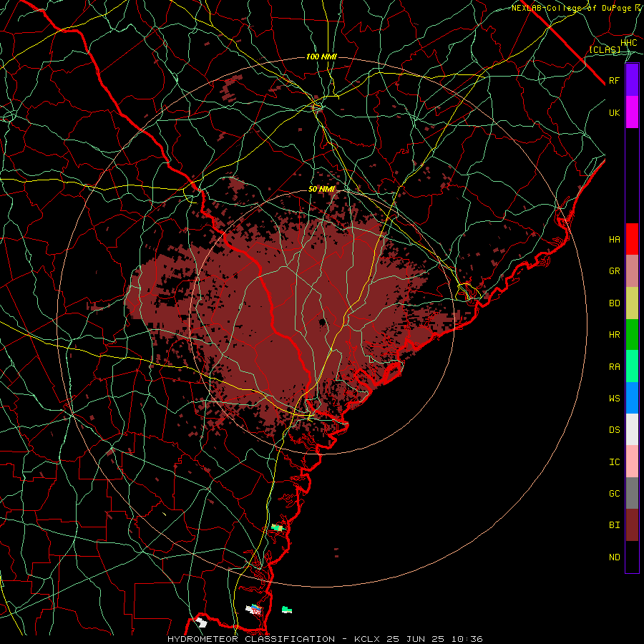Click the WS legend label
This screenshot has height=644, width=644.
click(615, 398)
